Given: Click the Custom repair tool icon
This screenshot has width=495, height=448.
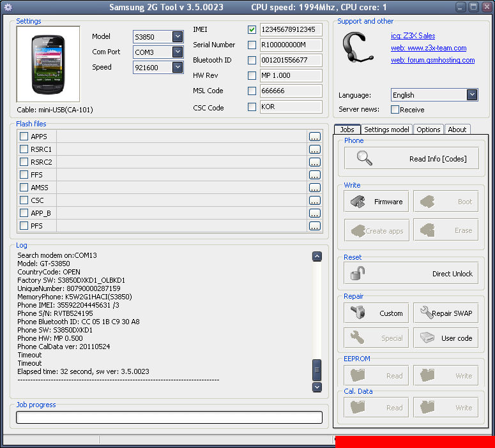Looking at the screenshot, I should pyautogui.click(x=358, y=313).
